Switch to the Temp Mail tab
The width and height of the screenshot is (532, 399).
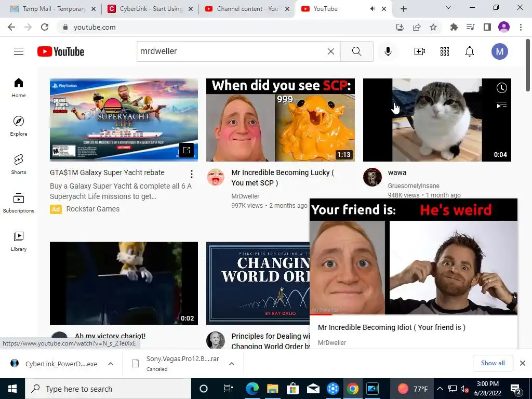[x=54, y=9]
